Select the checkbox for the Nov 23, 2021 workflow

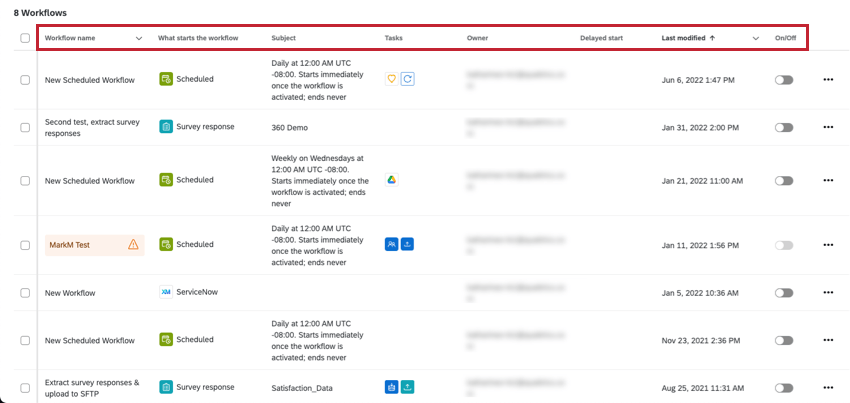(x=25, y=340)
